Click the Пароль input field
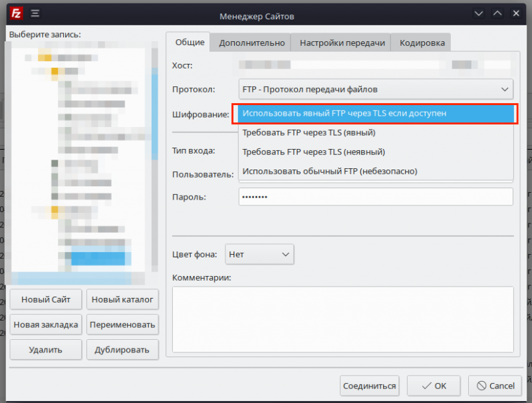Viewport: 532px width, 403px height. pyautogui.click(x=376, y=197)
